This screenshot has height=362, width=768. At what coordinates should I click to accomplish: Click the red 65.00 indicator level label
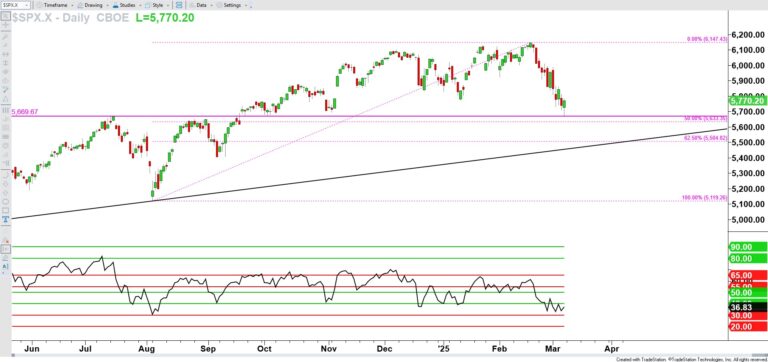click(747, 276)
